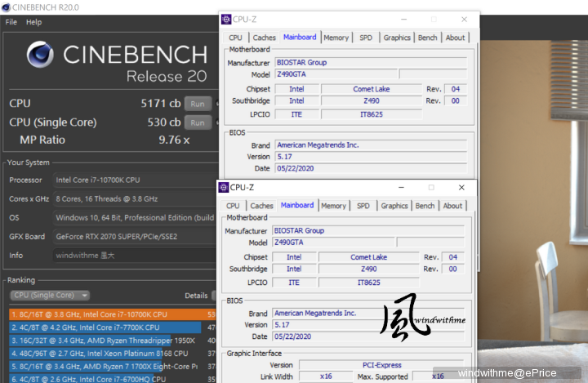Open the Help menu in Cinebench

[33, 22]
